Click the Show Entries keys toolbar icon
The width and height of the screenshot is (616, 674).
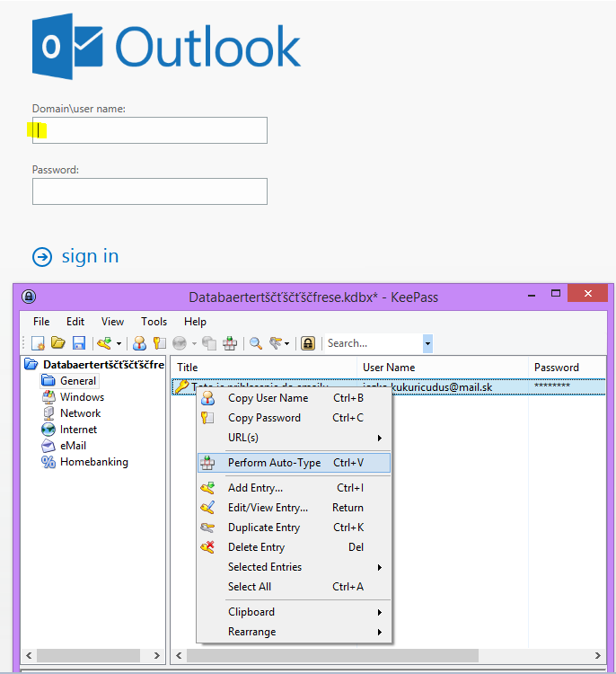pos(276,343)
